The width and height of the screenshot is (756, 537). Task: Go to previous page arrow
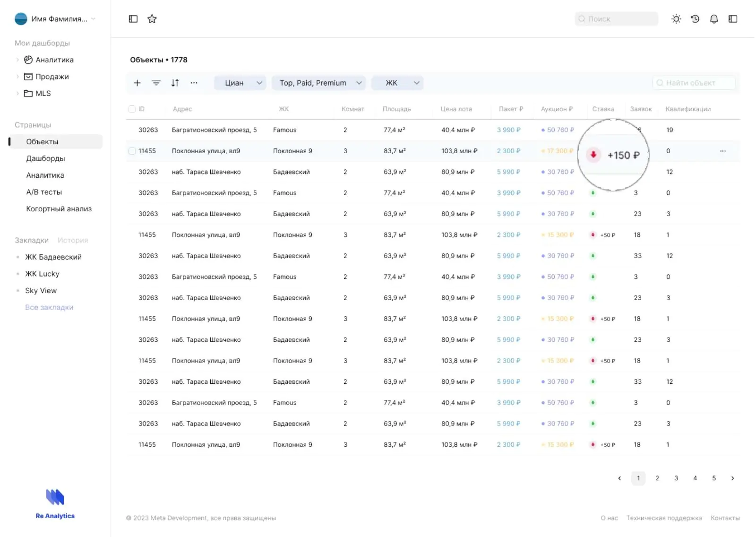(619, 478)
